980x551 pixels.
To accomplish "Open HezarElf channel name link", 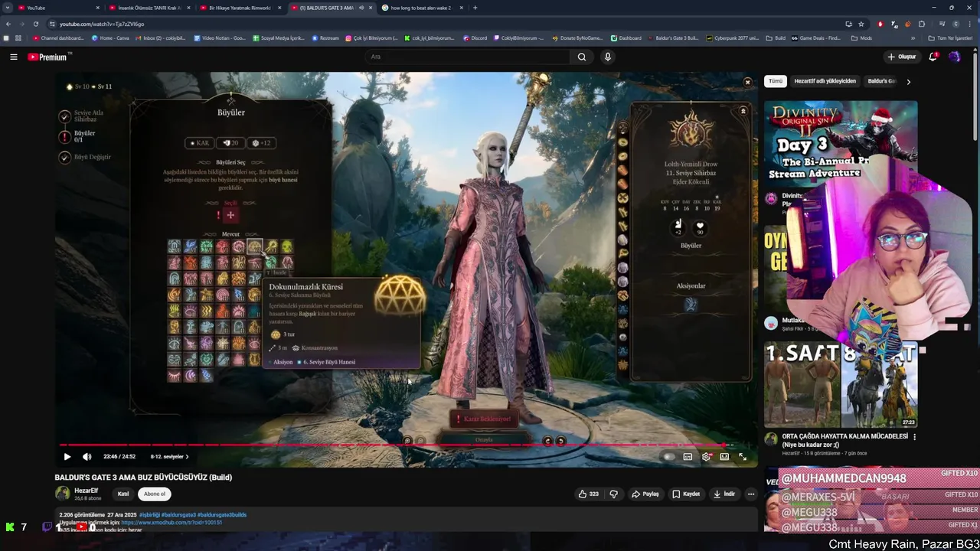I will [x=86, y=491].
